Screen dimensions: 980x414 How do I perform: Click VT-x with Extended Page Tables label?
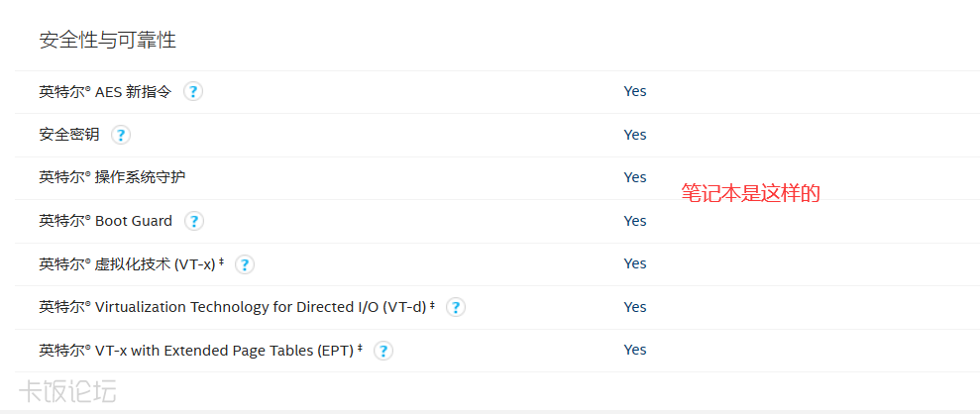click(200, 351)
